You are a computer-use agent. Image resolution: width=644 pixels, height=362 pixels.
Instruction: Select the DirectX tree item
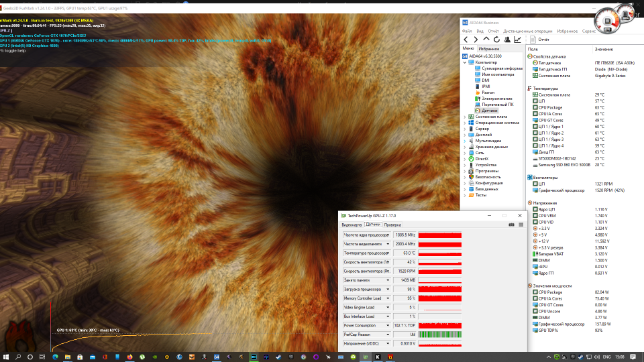[478, 159]
